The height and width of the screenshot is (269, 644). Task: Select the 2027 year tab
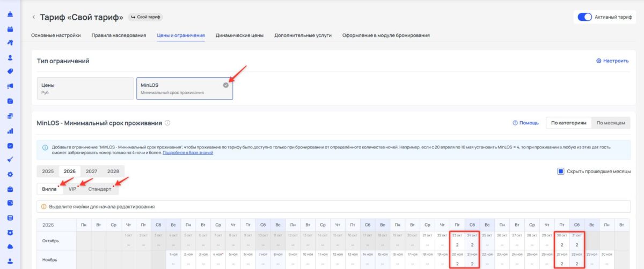point(91,171)
